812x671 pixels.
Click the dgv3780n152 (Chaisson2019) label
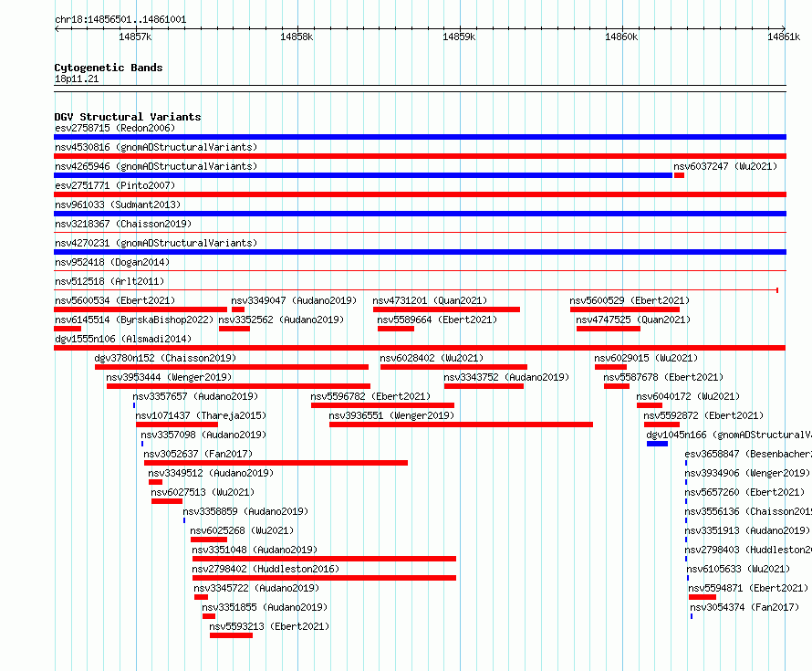click(x=165, y=358)
